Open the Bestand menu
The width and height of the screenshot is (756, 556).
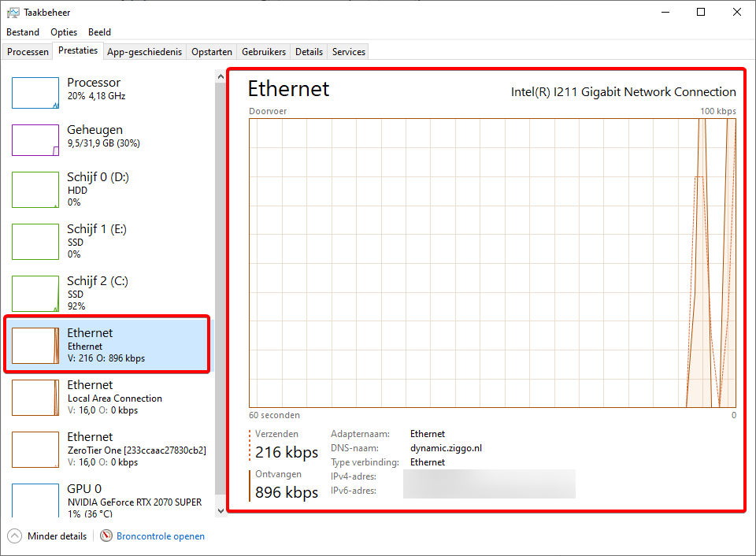pos(23,32)
